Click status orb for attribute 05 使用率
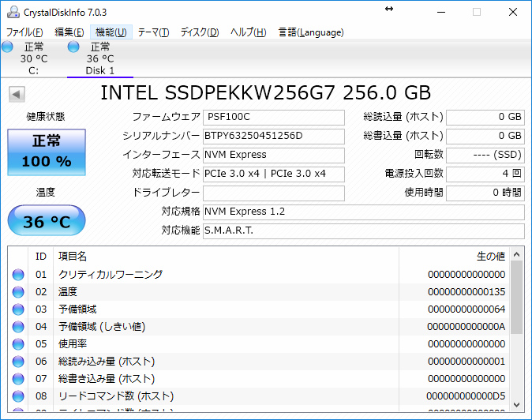 point(18,344)
